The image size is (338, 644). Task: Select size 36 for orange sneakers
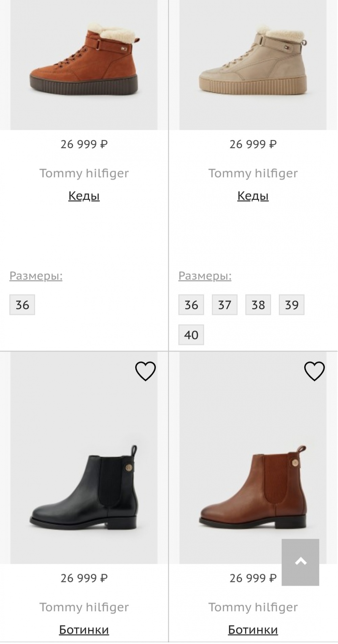[22, 305]
